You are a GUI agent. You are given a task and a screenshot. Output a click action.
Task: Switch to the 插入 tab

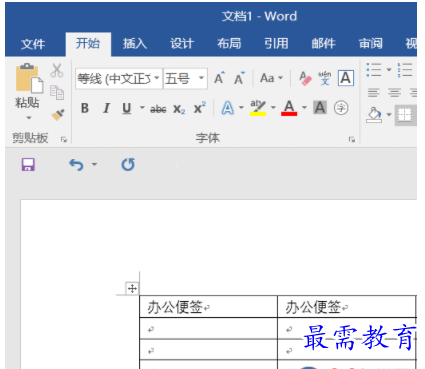pyautogui.click(x=135, y=43)
